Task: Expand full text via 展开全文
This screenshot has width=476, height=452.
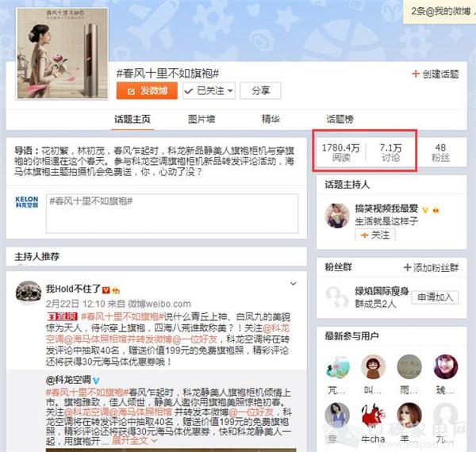Action: click(135, 440)
